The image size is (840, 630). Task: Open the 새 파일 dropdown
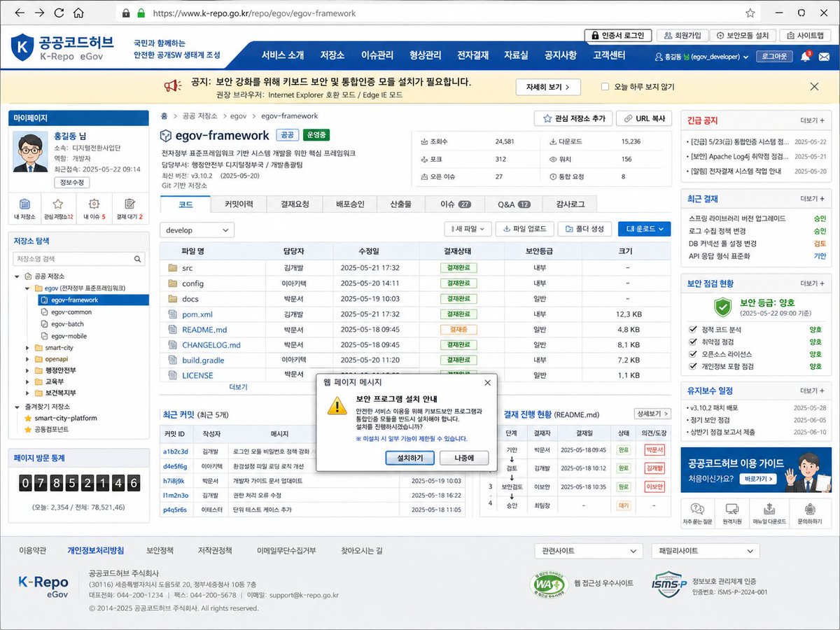(468, 229)
